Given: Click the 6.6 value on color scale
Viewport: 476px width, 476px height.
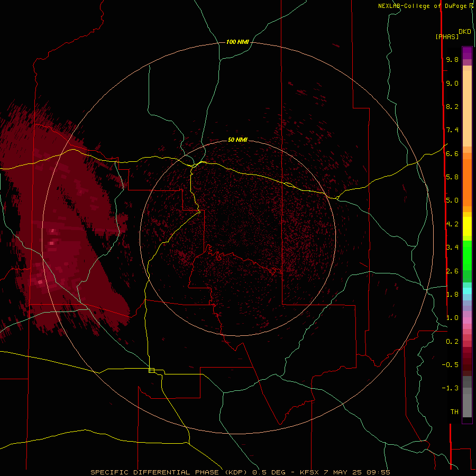Looking at the screenshot, I should point(452,153).
